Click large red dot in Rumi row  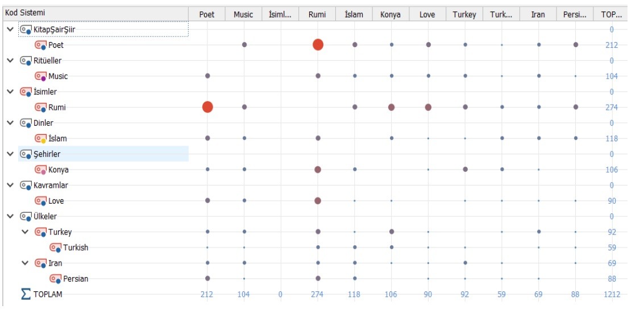coord(207,107)
